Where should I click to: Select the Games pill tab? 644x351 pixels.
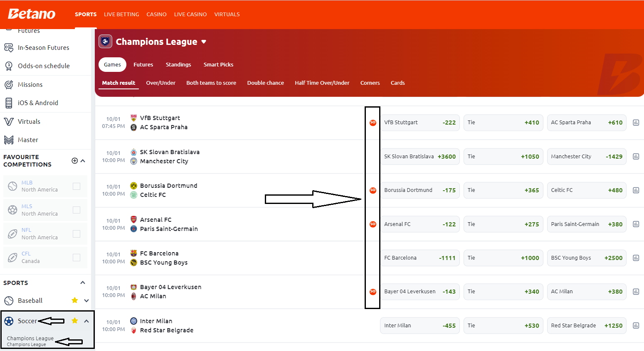click(x=112, y=65)
